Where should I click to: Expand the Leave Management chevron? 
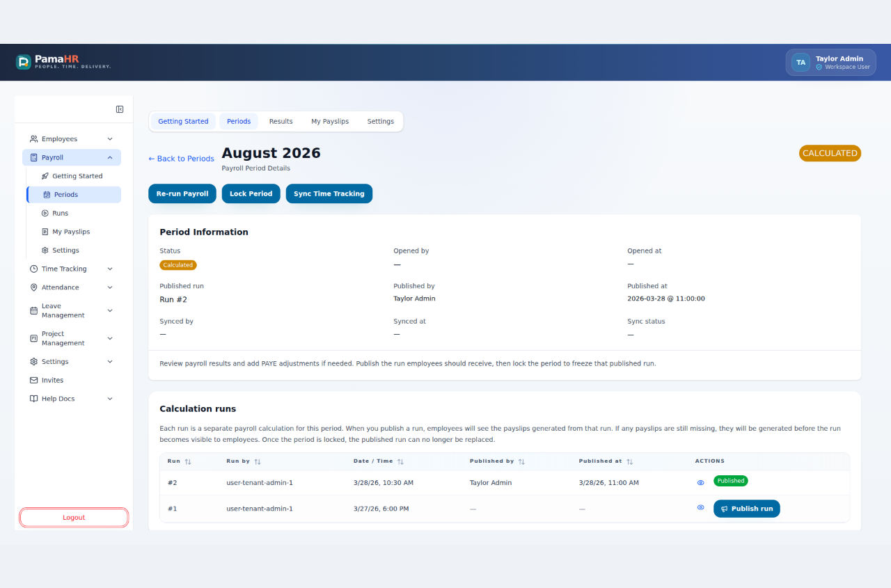(x=110, y=311)
